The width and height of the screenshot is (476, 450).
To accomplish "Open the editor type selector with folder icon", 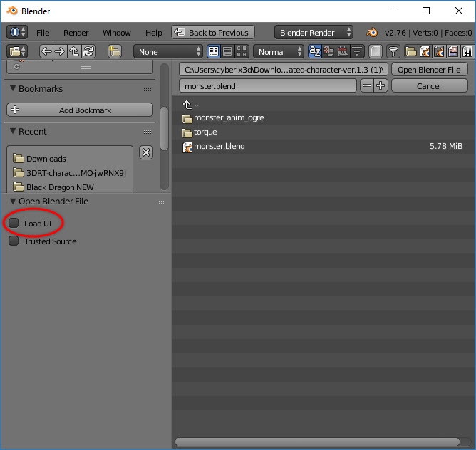I will point(17,51).
